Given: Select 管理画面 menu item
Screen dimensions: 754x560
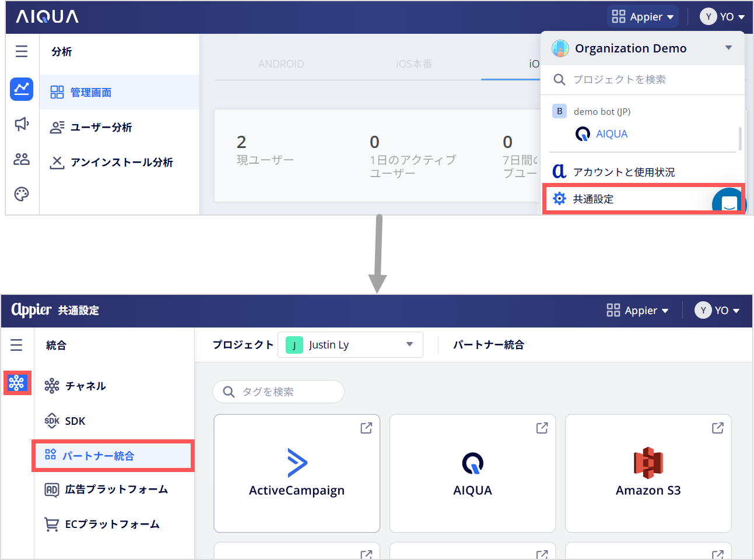Looking at the screenshot, I should click(x=120, y=92).
